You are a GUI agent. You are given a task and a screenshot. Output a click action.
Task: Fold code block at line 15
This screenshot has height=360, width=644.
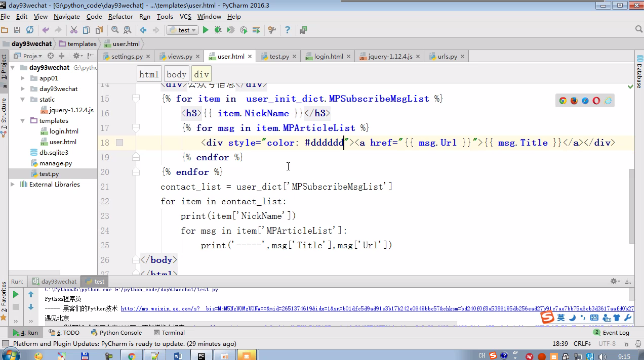136,99
